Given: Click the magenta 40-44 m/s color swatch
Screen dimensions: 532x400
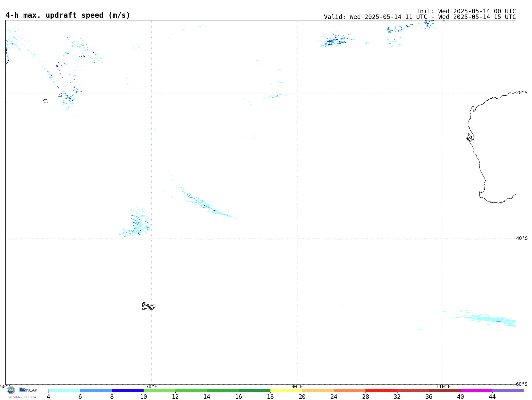Looking at the screenshot, I should coord(476,390).
